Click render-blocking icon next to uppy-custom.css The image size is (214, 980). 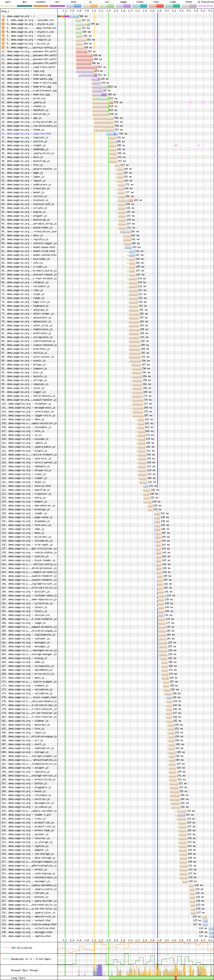[3, 28]
